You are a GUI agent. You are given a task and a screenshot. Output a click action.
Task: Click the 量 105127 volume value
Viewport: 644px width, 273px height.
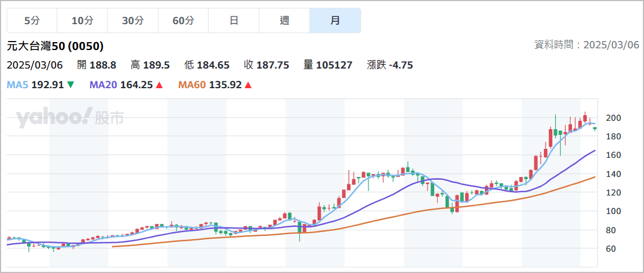coord(328,65)
